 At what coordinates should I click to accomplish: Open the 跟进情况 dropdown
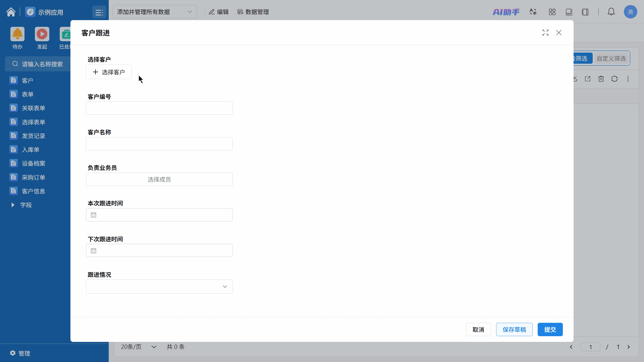pos(159,287)
